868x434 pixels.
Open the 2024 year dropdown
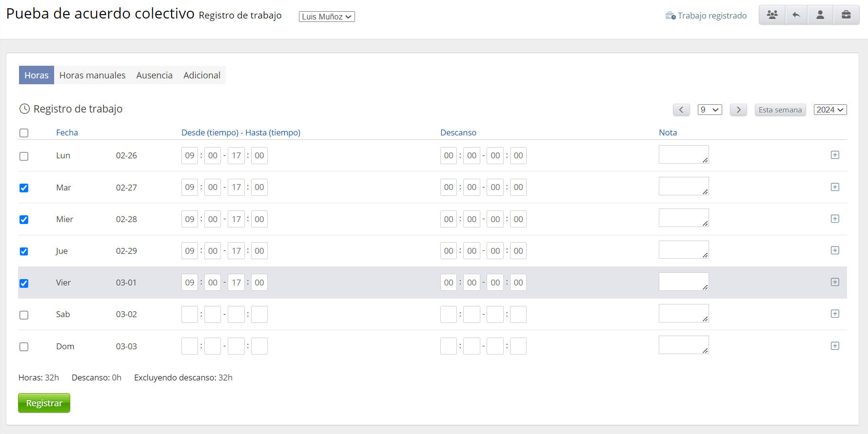click(830, 110)
